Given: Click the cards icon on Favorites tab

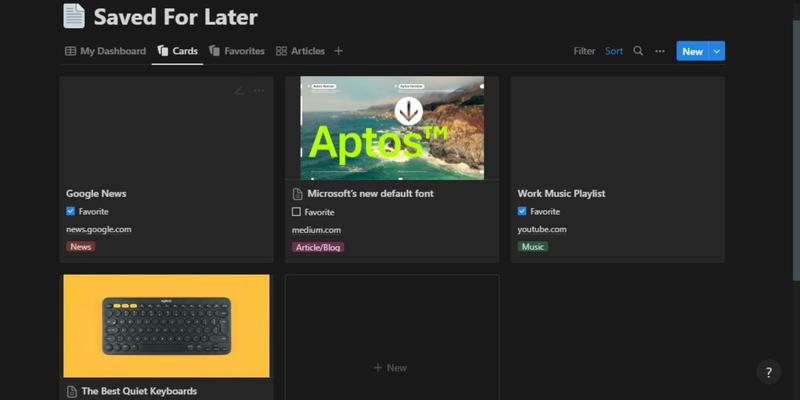Looking at the screenshot, I should 214,51.
